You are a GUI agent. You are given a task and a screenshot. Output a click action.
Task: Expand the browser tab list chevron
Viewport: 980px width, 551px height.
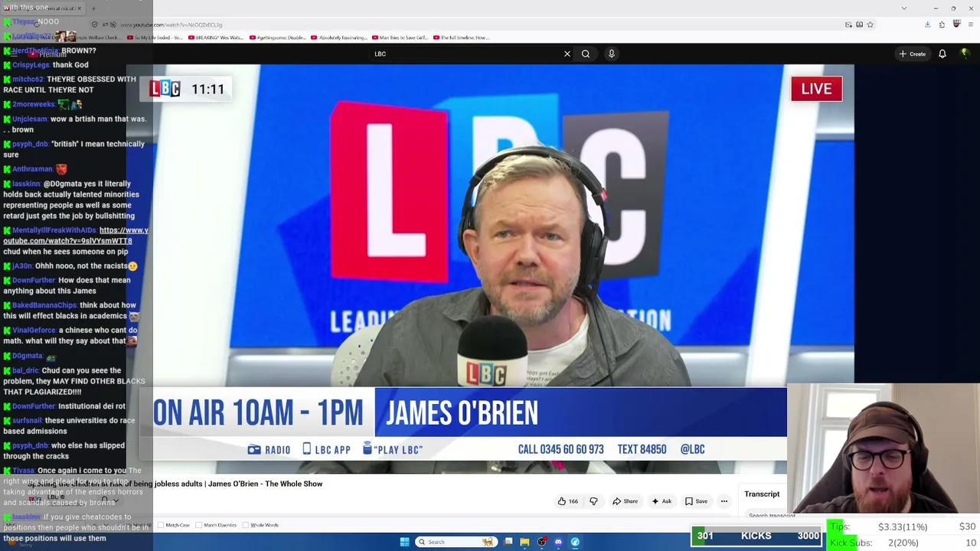pos(903,8)
